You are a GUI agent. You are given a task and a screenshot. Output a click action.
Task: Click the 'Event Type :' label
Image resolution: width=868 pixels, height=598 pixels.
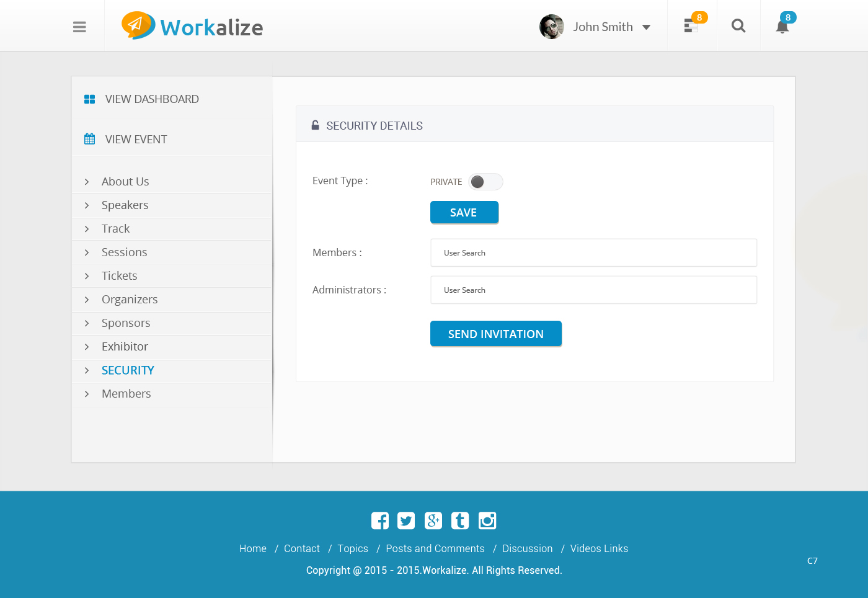340,181
